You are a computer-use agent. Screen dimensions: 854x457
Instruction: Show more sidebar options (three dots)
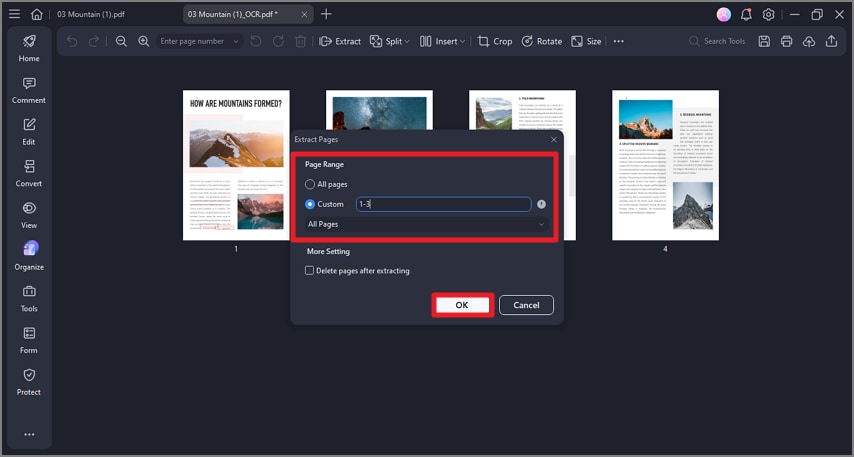pyautogui.click(x=29, y=434)
